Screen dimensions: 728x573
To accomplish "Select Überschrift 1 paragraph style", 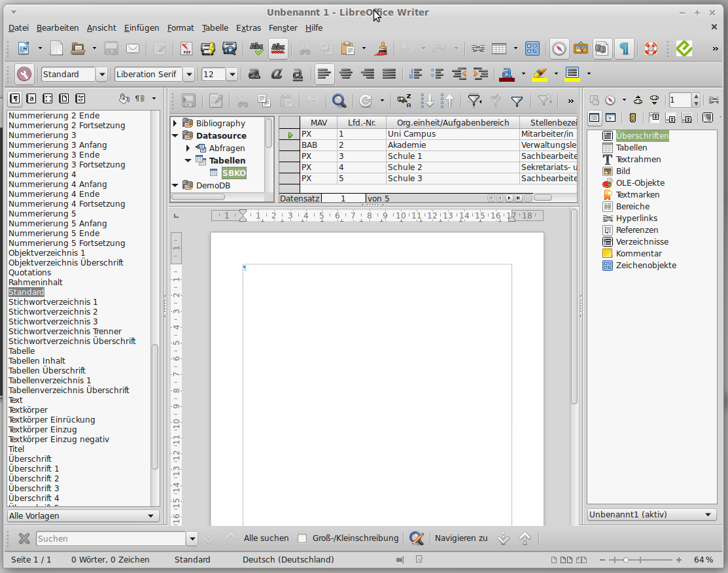I will coord(34,469).
